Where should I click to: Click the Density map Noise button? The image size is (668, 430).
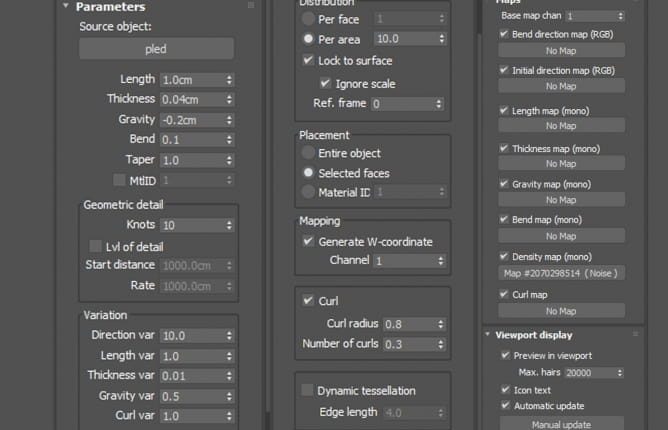click(561, 273)
